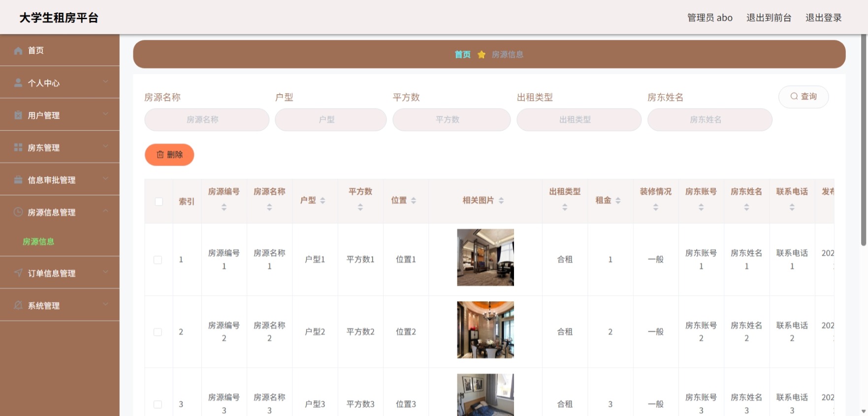
Task: Click the grid icon beside 房东管理
Action: tap(18, 147)
